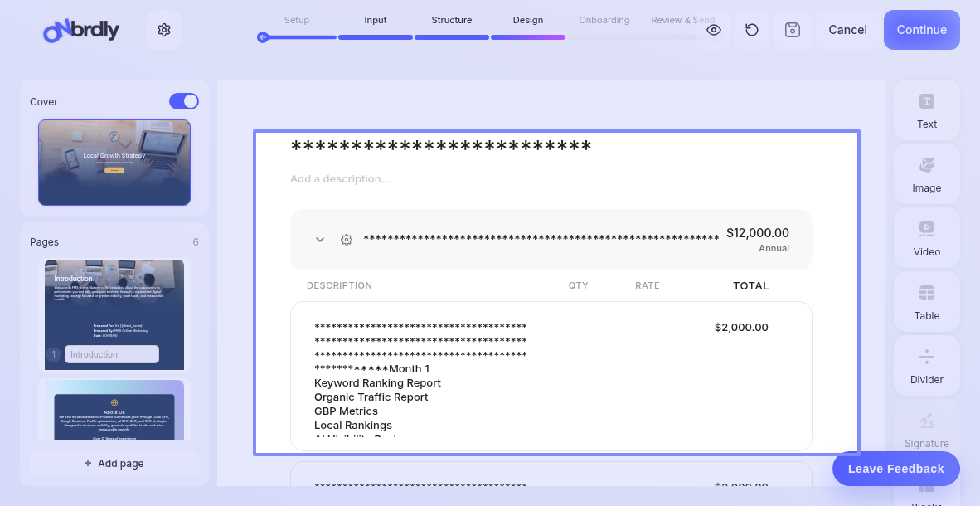Click the TOTAL column header
Image resolution: width=980 pixels, height=506 pixels.
[x=751, y=286]
